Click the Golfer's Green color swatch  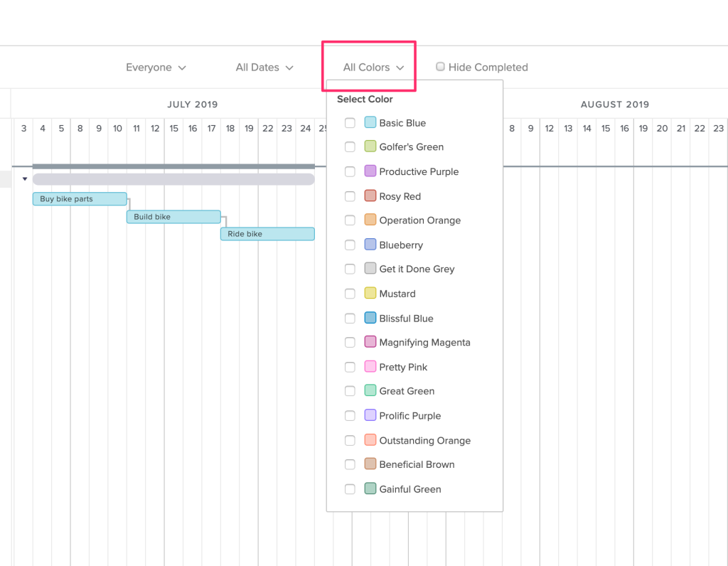coord(370,147)
